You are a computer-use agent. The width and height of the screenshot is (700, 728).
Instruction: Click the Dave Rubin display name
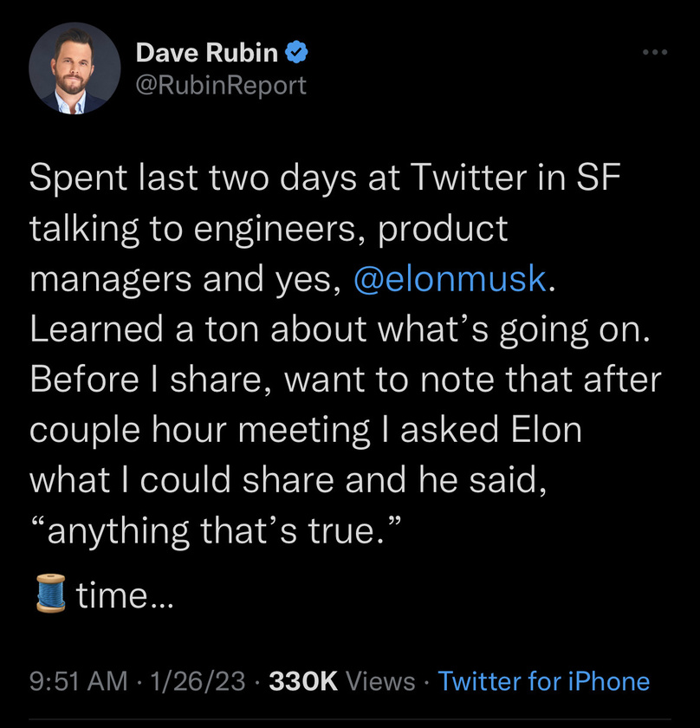tap(207, 53)
